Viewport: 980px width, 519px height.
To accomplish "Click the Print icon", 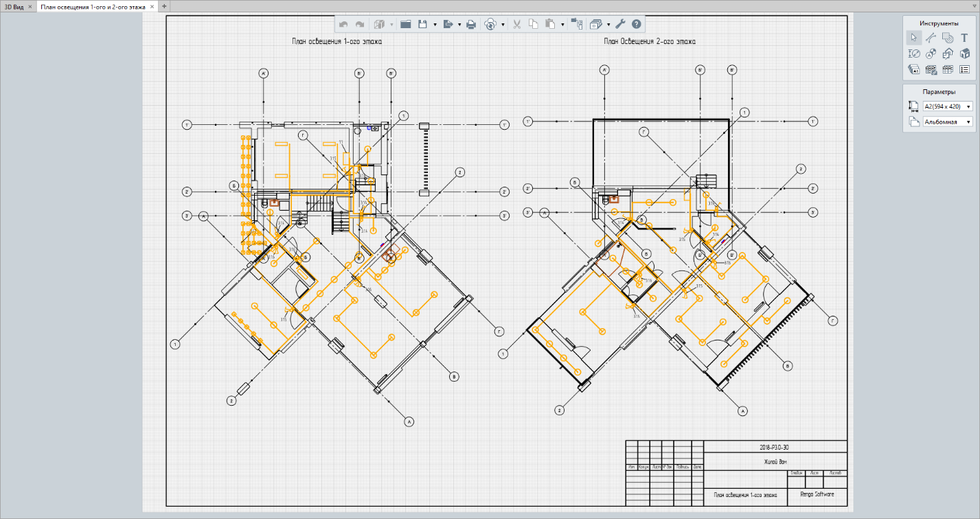I will (x=471, y=24).
